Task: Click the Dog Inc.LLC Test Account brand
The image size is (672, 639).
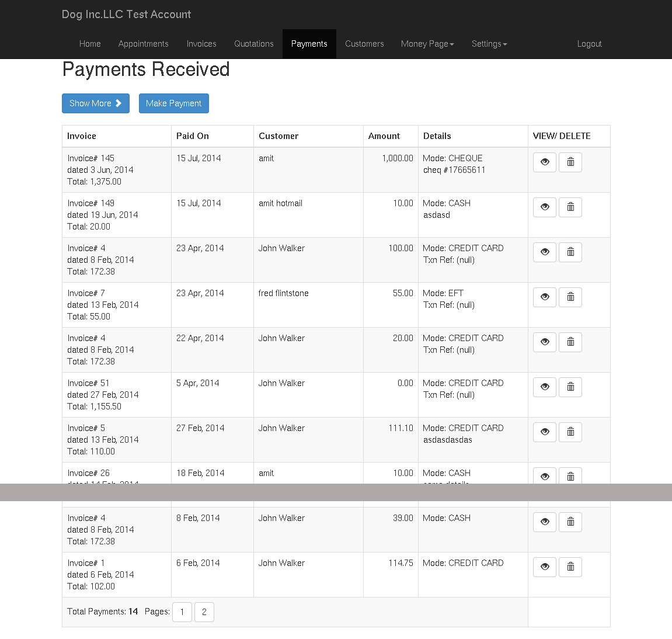Action: [127, 14]
